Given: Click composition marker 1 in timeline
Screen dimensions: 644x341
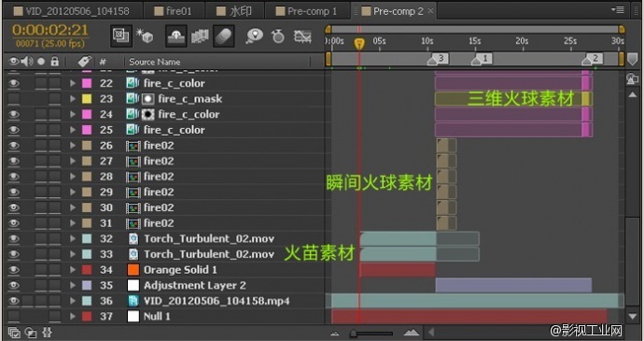Looking at the screenshot, I should 482,59.
